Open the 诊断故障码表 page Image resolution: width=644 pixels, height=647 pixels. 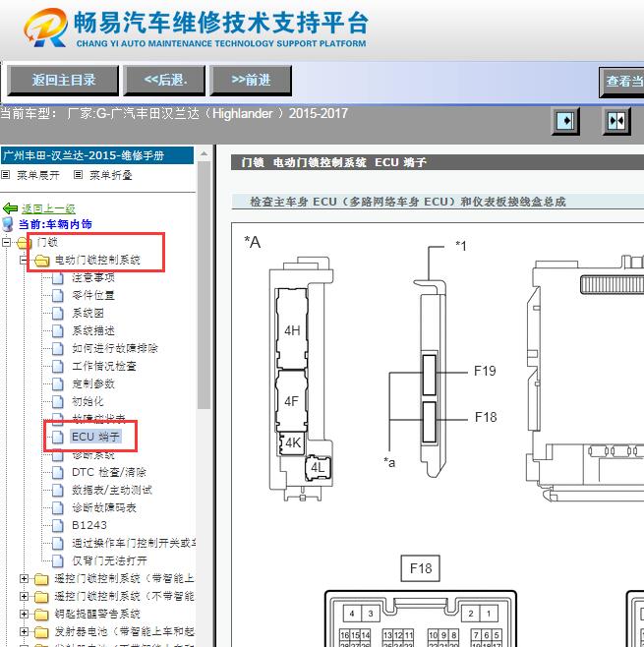104,508
